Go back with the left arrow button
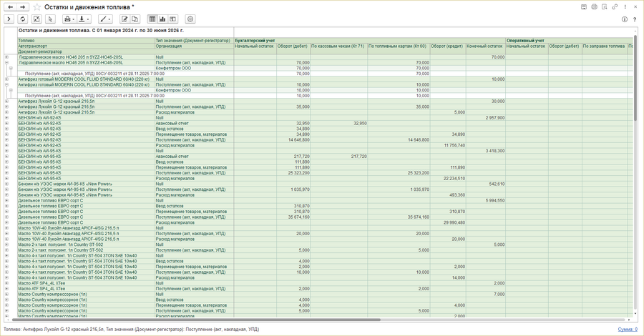This screenshot has height=336, width=644. point(10,7)
